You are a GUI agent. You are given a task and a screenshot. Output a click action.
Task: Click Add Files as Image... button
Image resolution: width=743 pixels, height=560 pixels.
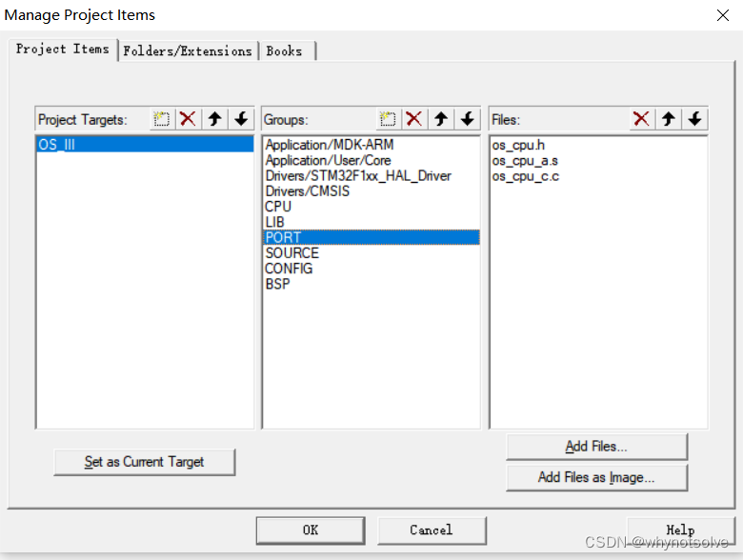click(596, 477)
